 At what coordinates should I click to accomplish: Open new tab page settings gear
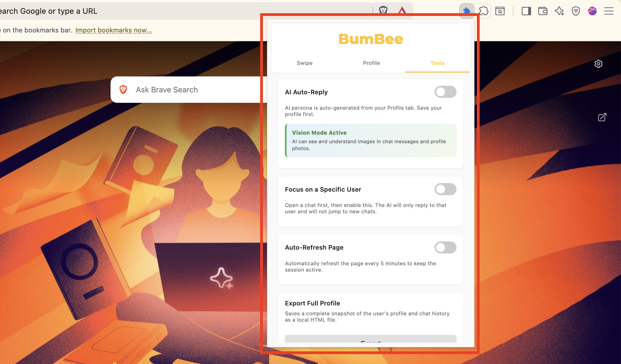[598, 64]
